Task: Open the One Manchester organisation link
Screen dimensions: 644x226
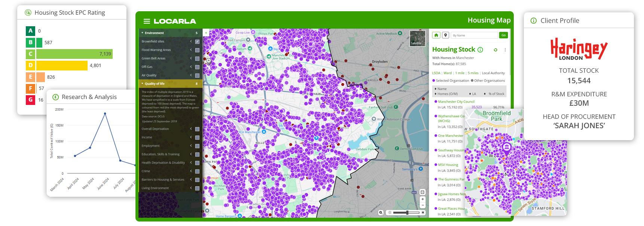Action: 451,136
